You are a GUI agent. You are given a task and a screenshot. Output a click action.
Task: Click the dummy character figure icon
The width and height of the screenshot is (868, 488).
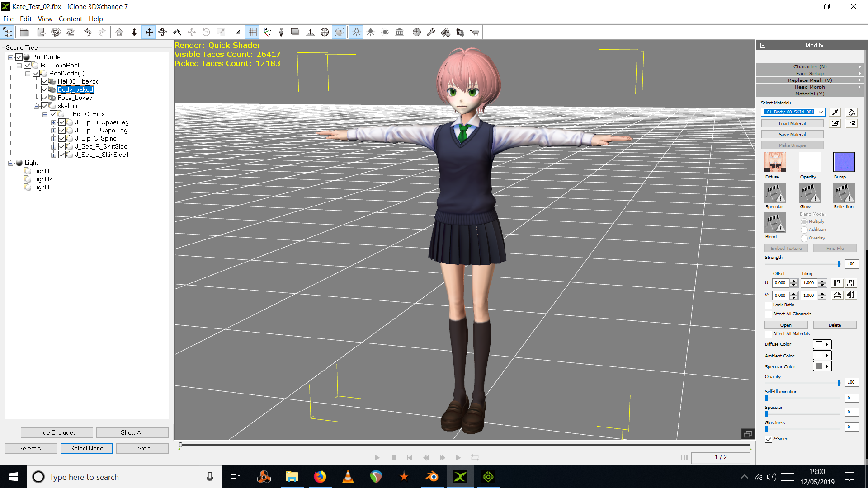click(x=281, y=32)
